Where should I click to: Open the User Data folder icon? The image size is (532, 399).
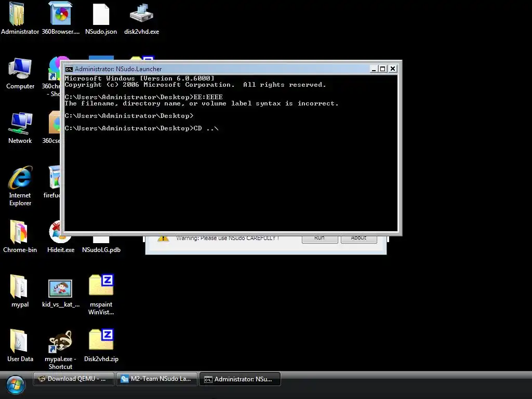click(x=19, y=341)
